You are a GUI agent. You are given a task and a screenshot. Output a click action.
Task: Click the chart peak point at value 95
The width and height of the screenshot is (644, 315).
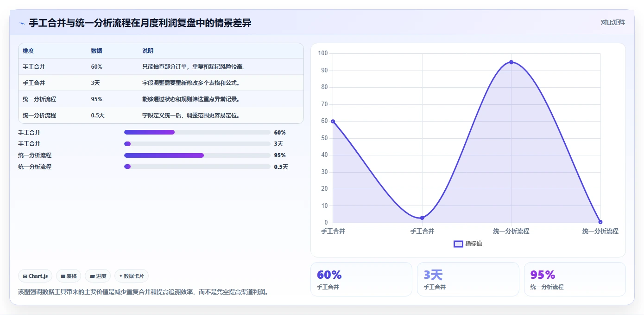tap(511, 62)
